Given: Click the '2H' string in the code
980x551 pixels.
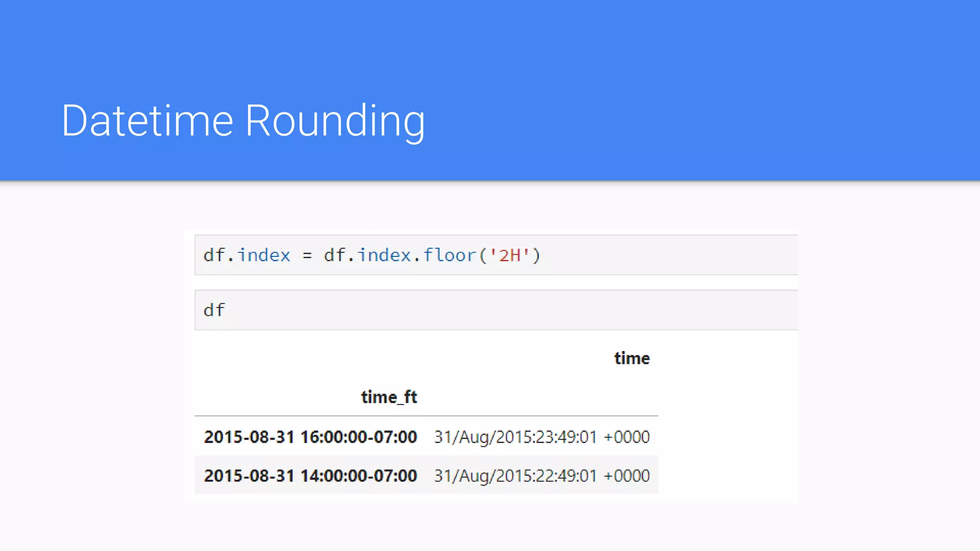Looking at the screenshot, I should (510, 255).
